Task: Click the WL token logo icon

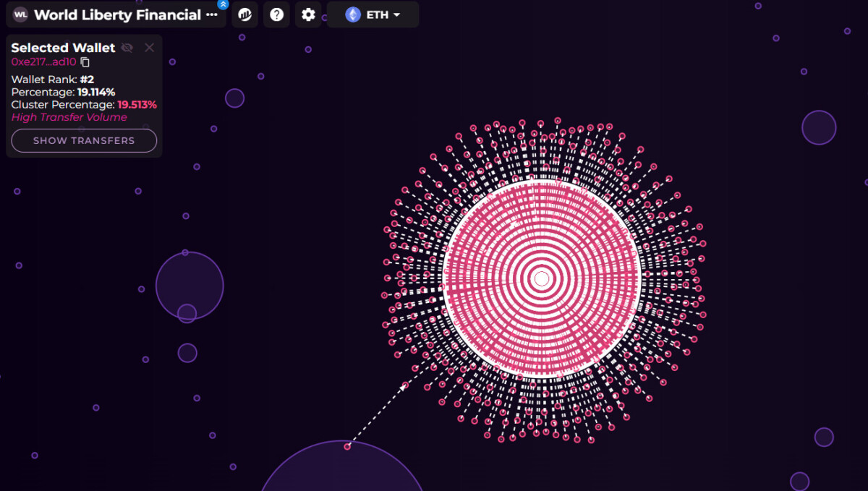Action: [21, 14]
